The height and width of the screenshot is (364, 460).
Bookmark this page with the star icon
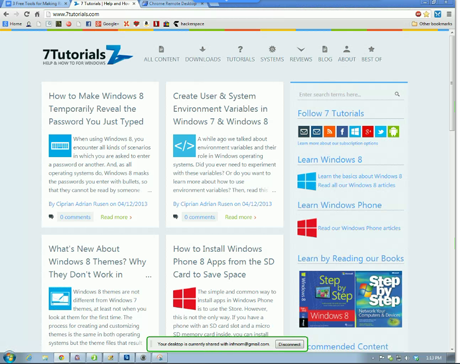426,14
